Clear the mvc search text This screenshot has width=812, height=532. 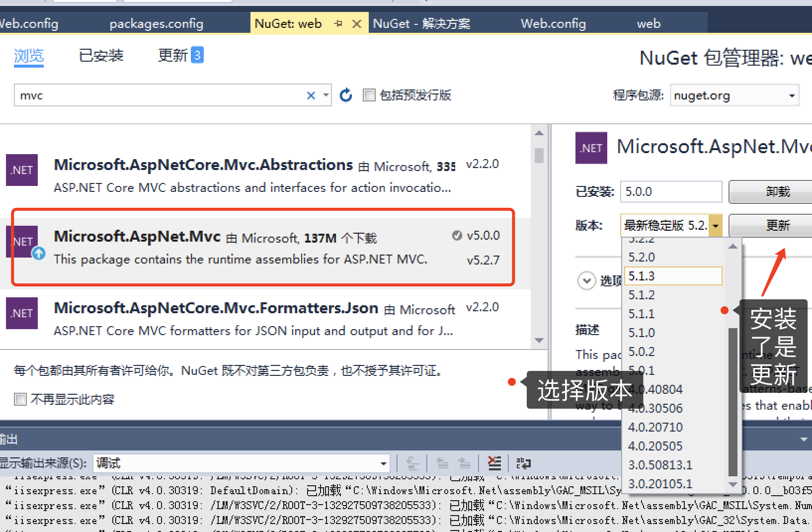pos(311,95)
